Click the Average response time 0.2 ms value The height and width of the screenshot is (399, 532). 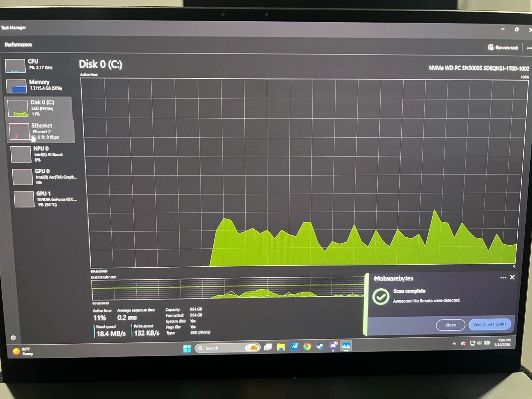click(x=127, y=318)
